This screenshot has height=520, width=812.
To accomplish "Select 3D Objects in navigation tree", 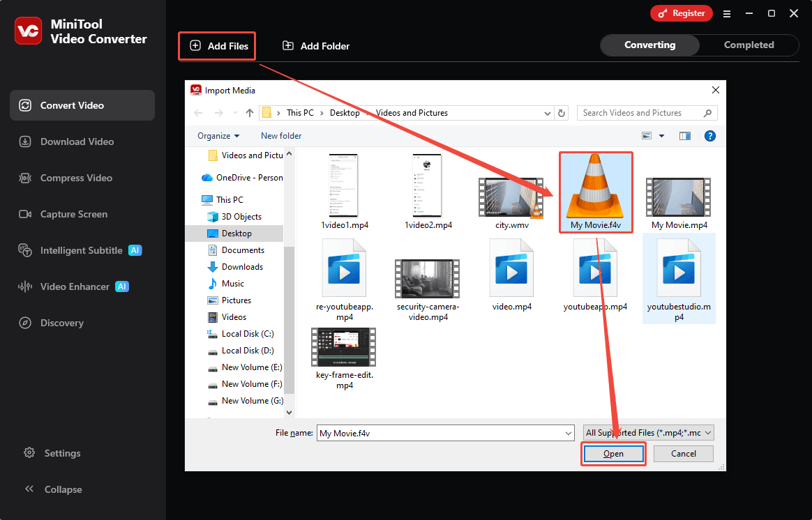I will tap(234, 217).
